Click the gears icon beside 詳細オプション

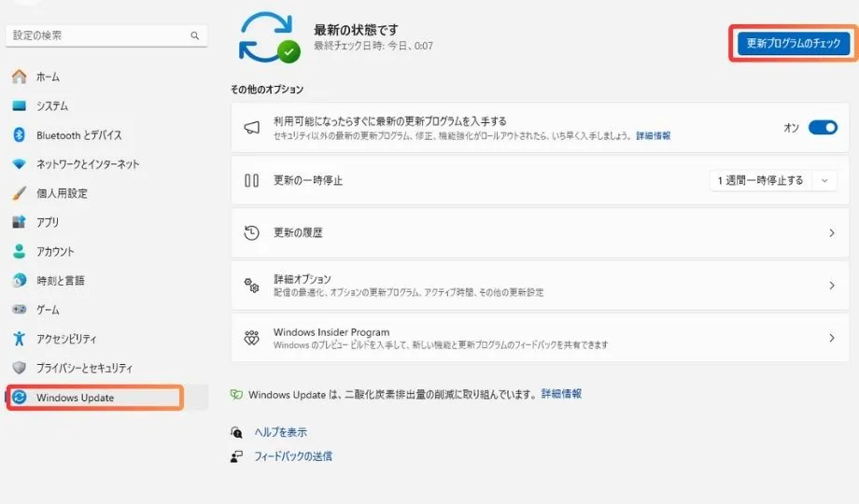pyautogui.click(x=251, y=285)
